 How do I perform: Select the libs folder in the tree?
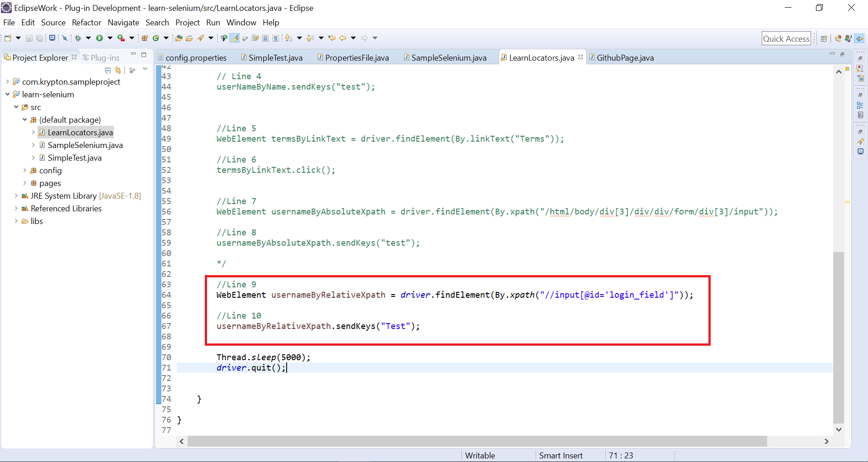37,221
